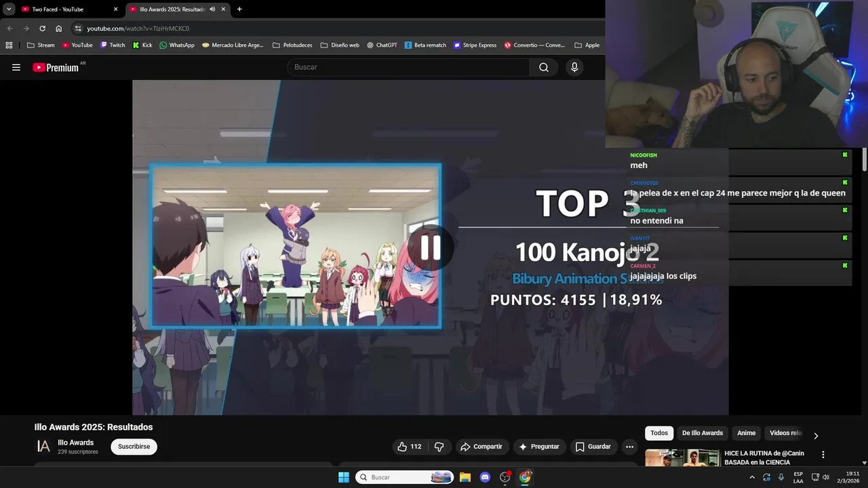Select the Todos filter chip
The width and height of the screenshot is (868, 488).
tap(659, 433)
